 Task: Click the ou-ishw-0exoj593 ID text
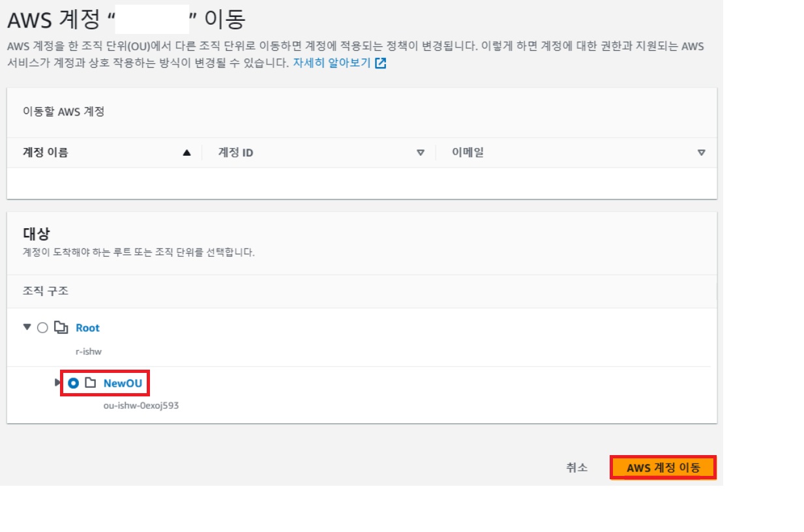click(x=141, y=406)
